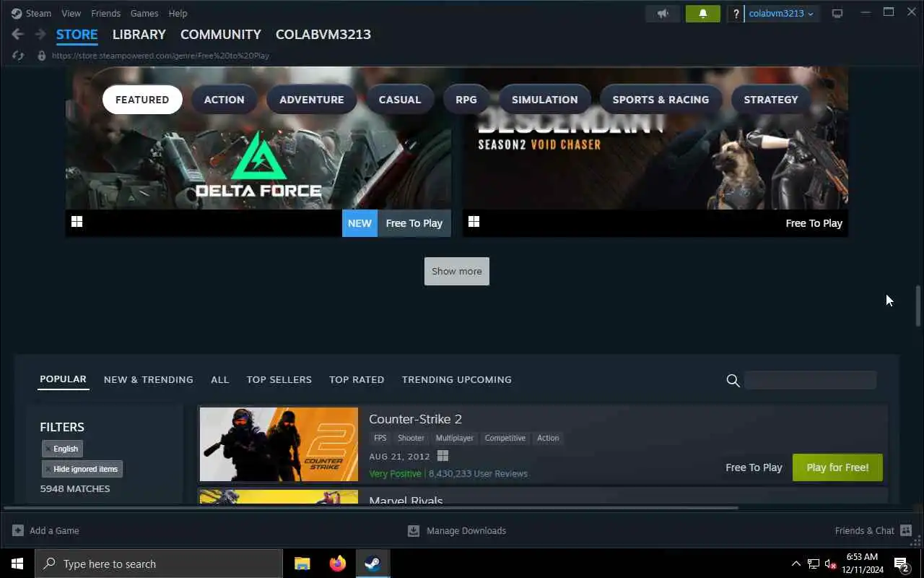This screenshot has height=578, width=924.
Task: Open the Windows notification center
Action: [902, 564]
